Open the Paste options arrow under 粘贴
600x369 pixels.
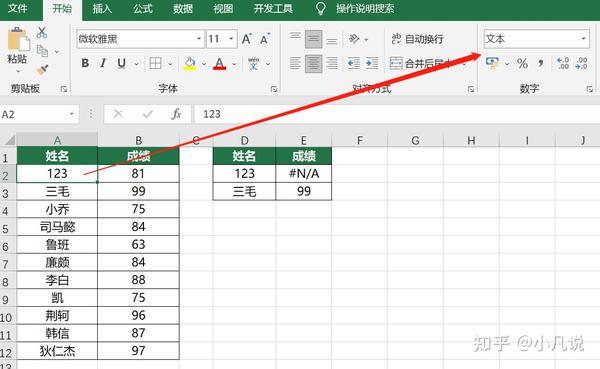[17, 72]
